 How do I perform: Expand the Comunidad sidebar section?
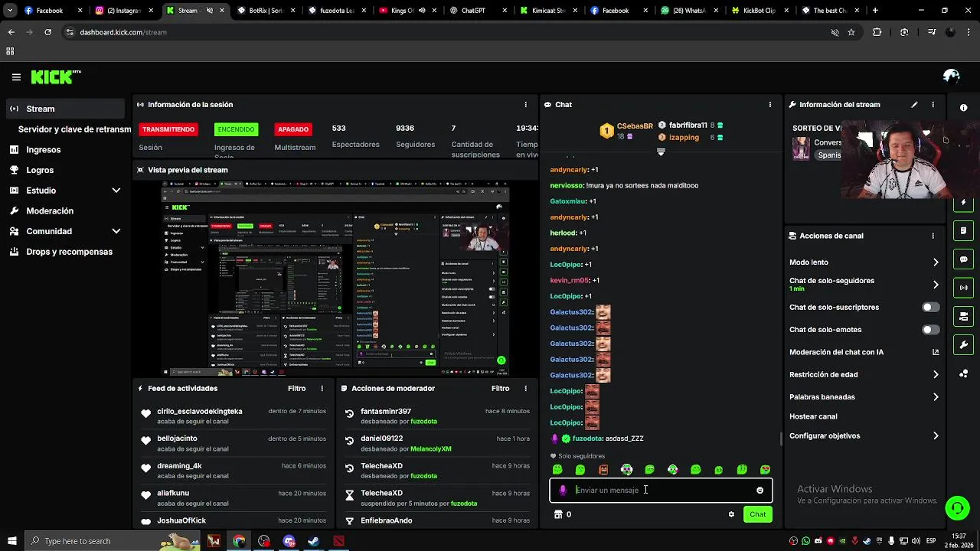[116, 231]
